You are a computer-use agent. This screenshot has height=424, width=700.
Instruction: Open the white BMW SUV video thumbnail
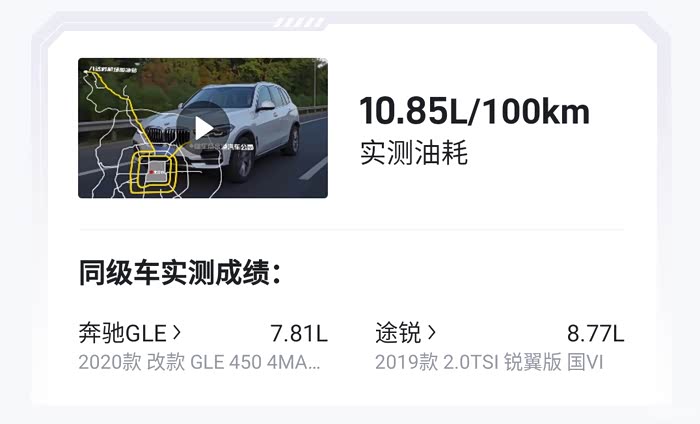(203, 128)
